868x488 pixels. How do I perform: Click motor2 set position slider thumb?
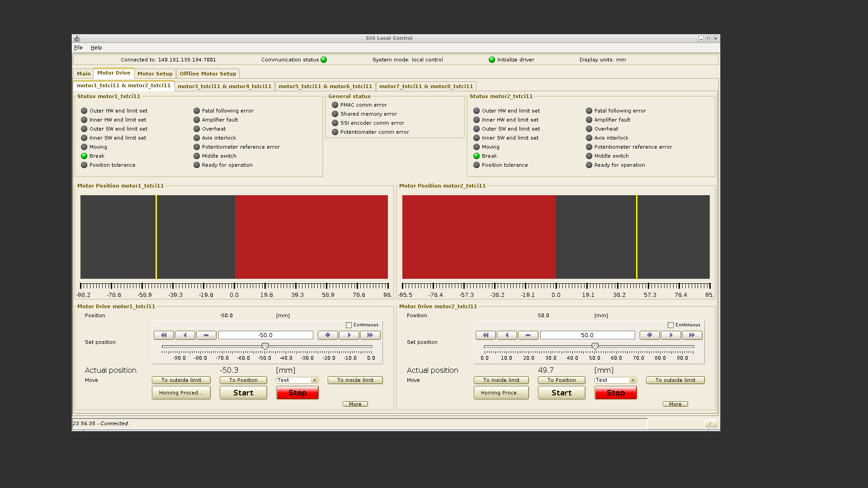coord(595,347)
